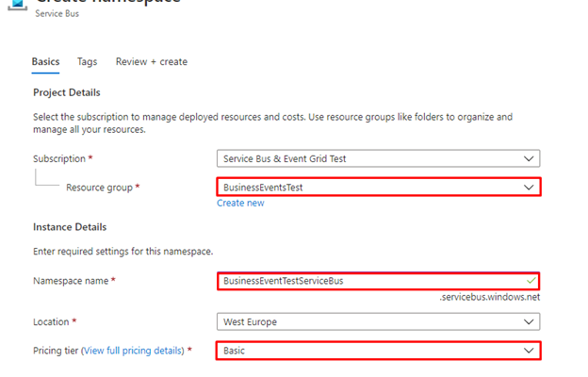The width and height of the screenshot is (588, 377).
Task: Click the Subscription dropdown chevron arrow
Action: tap(529, 158)
